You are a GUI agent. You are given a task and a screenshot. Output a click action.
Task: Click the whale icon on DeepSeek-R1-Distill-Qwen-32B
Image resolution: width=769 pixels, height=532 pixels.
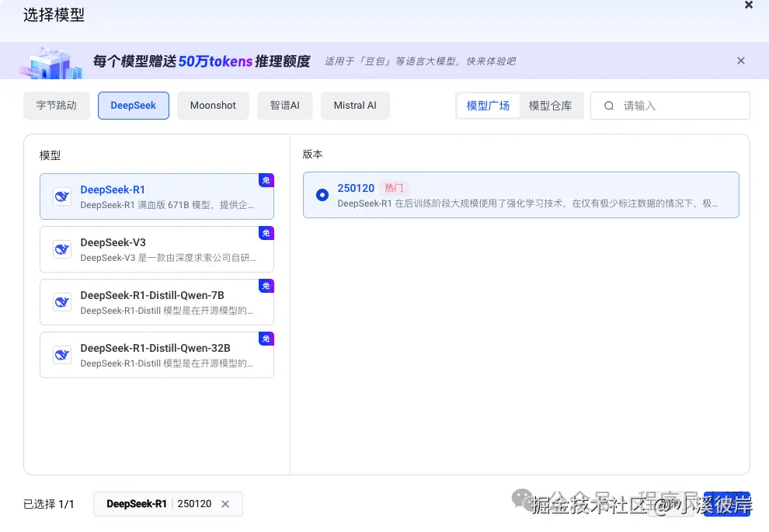61,355
